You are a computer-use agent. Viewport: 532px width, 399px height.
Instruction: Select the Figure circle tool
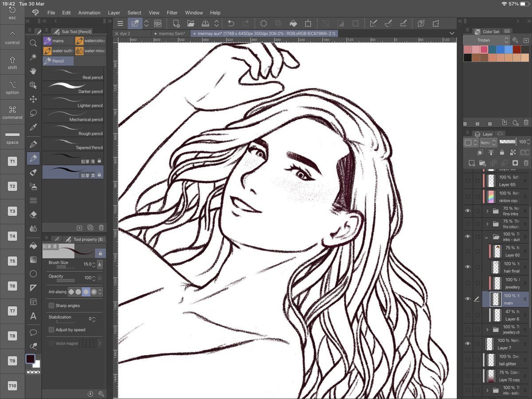(x=33, y=274)
